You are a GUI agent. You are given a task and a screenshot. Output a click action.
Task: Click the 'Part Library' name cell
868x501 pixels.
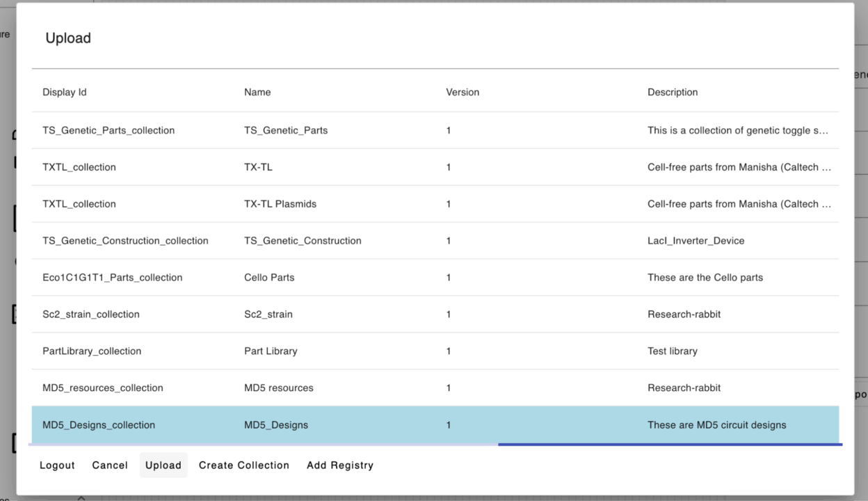[271, 351]
